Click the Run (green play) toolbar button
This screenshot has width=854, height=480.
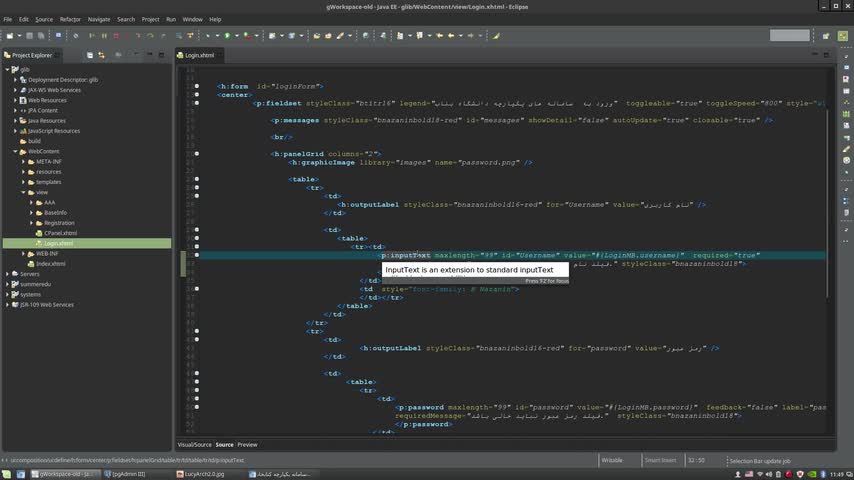(228, 36)
